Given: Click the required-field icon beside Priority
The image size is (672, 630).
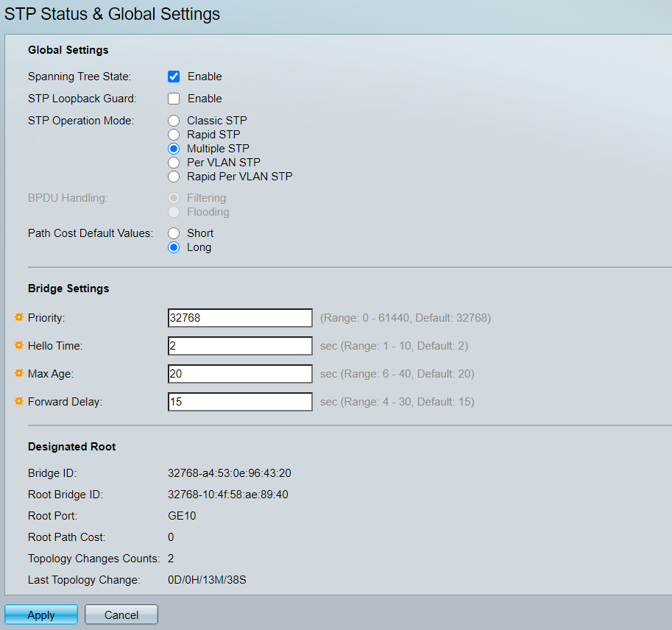Looking at the screenshot, I should 19,317.
